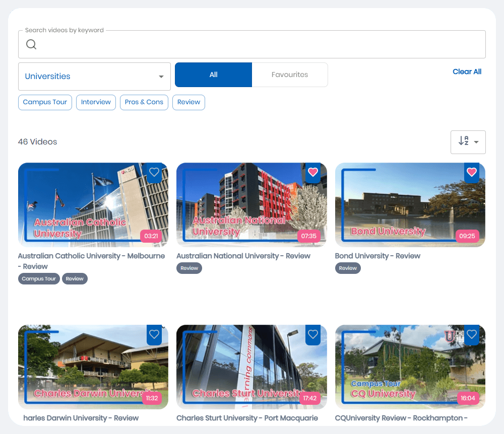Click the 03:21 duration badge
The width and height of the screenshot is (504, 434).
pos(151,236)
